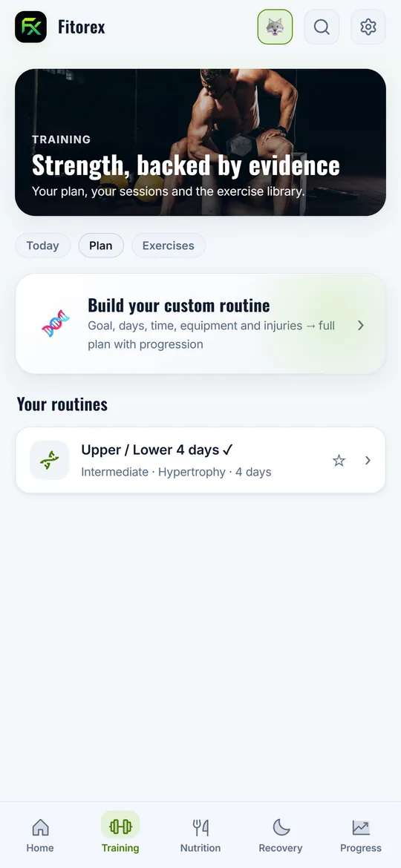Click the colorful DNA routine builder icon

56,324
